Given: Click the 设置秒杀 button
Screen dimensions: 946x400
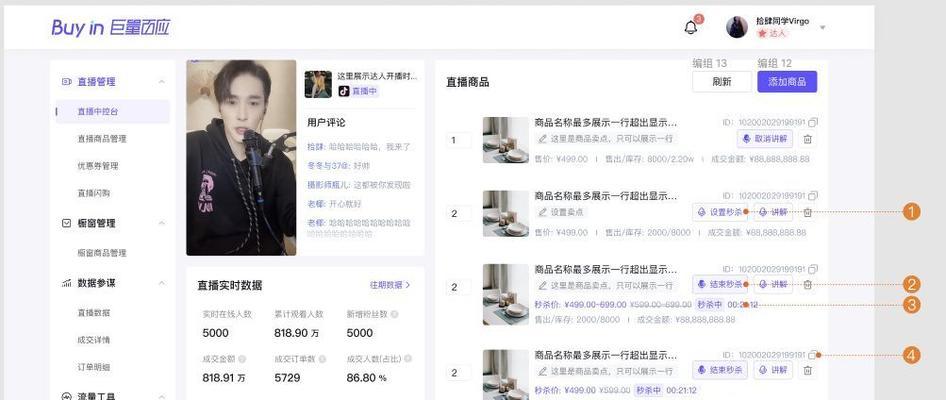Looking at the screenshot, I should 720,212.
